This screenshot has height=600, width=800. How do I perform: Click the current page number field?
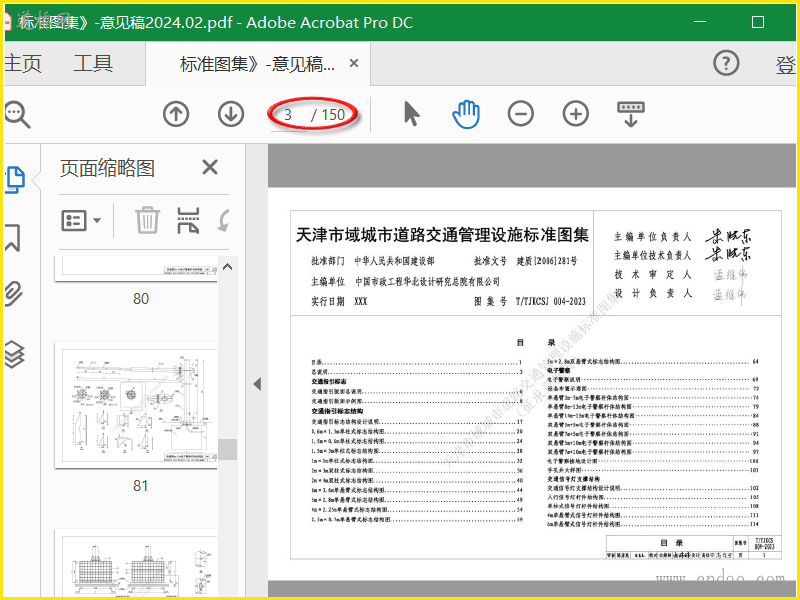point(288,115)
